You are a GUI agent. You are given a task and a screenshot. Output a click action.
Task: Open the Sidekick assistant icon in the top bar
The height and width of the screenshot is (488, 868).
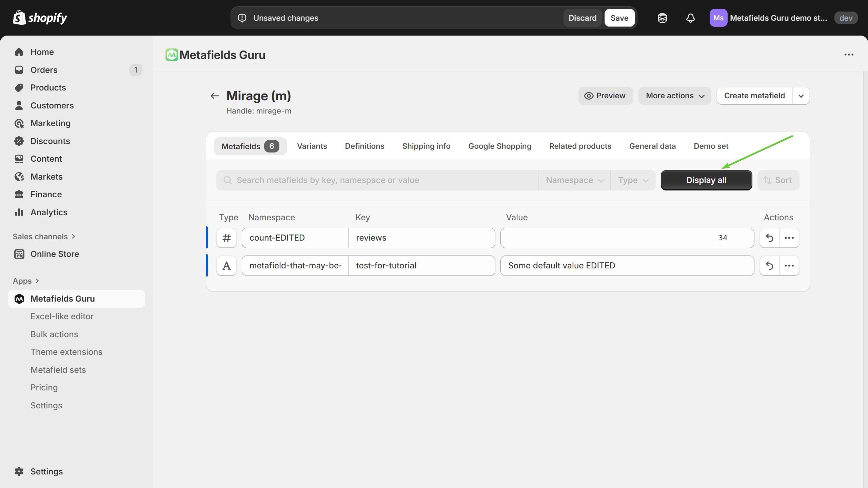662,18
